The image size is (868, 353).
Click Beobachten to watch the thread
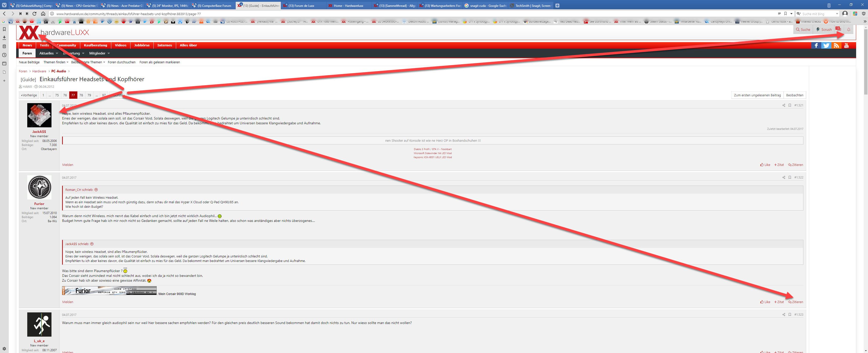click(x=795, y=95)
